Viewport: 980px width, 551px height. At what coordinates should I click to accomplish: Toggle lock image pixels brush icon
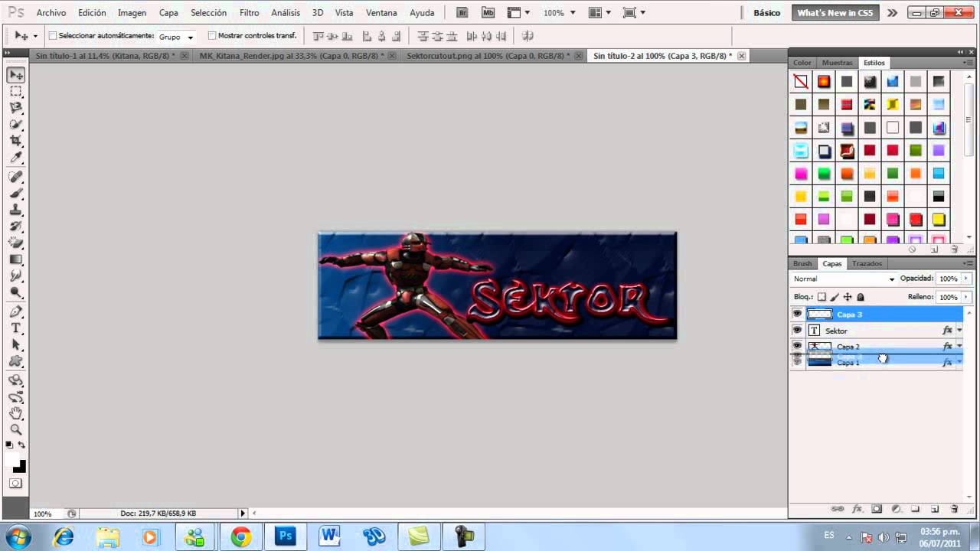[835, 297]
